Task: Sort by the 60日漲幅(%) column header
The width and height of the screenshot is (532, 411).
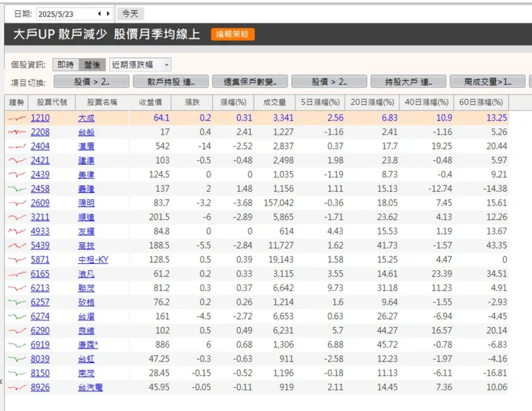Action: (481, 103)
